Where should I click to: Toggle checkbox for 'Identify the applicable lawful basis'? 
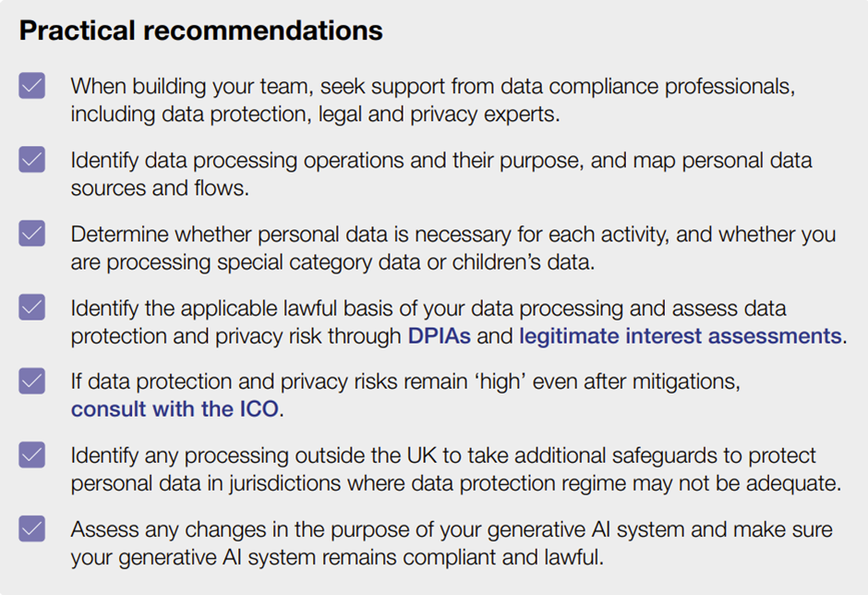[32, 307]
